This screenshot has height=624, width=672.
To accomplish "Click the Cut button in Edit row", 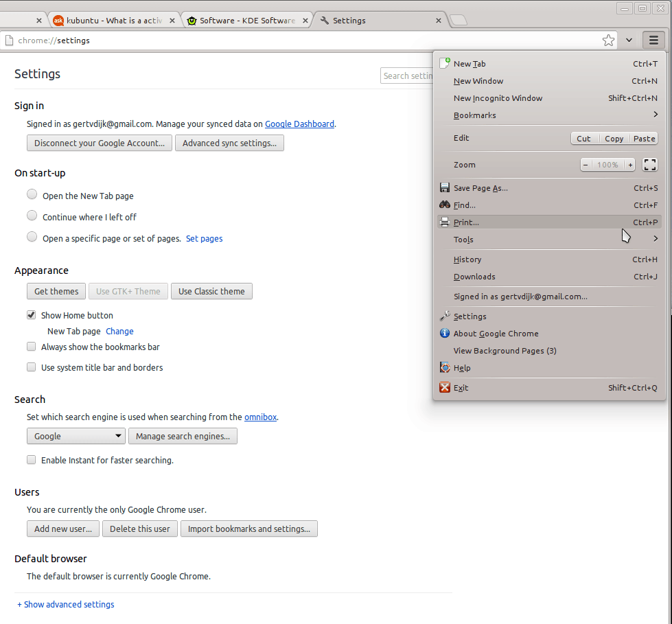I will (x=583, y=139).
